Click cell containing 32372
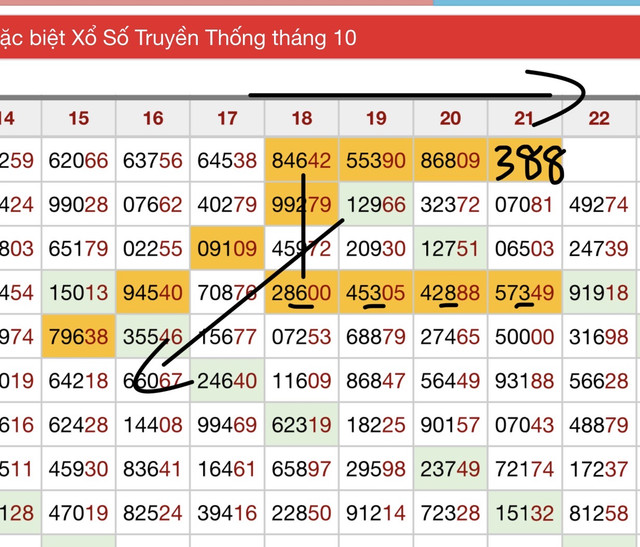Image resolution: width=640 pixels, height=547 pixels. coord(450,204)
